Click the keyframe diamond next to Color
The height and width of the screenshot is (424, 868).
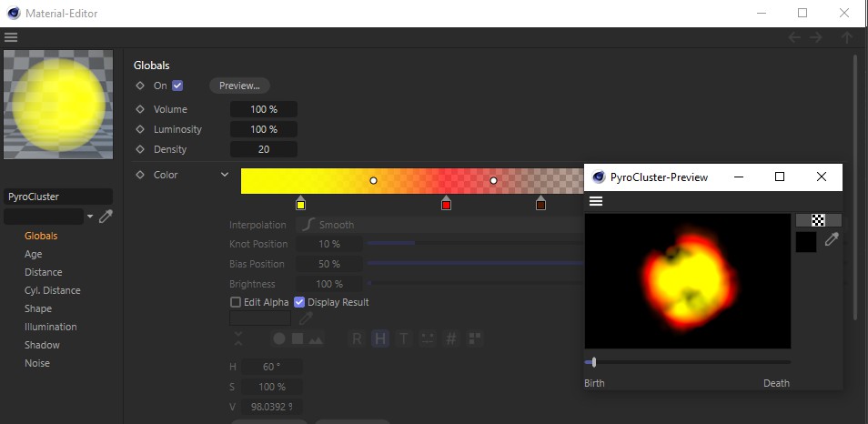pyautogui.click(x=140, y=175)
